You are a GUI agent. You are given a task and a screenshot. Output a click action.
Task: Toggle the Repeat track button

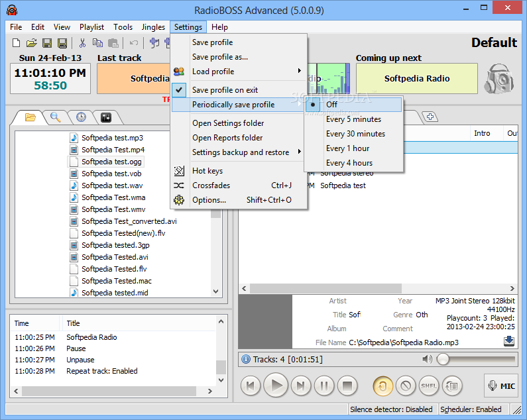(382, 386)
